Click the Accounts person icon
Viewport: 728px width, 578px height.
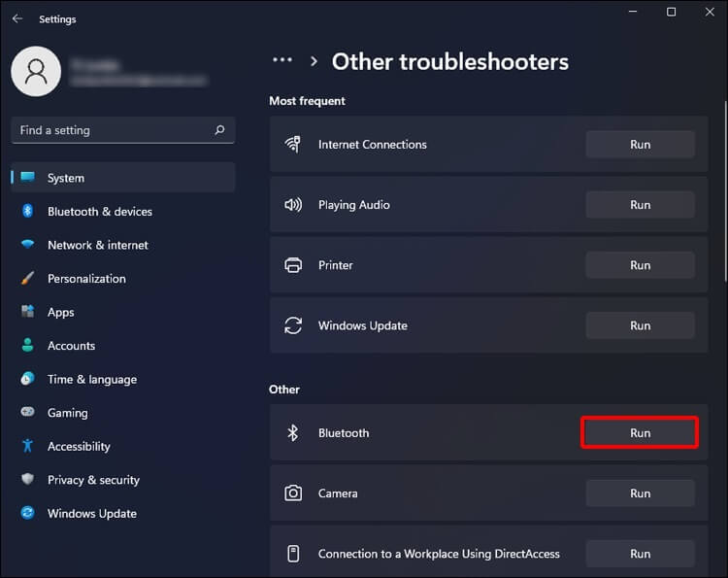pyautogui.click(x=27, y=345)
